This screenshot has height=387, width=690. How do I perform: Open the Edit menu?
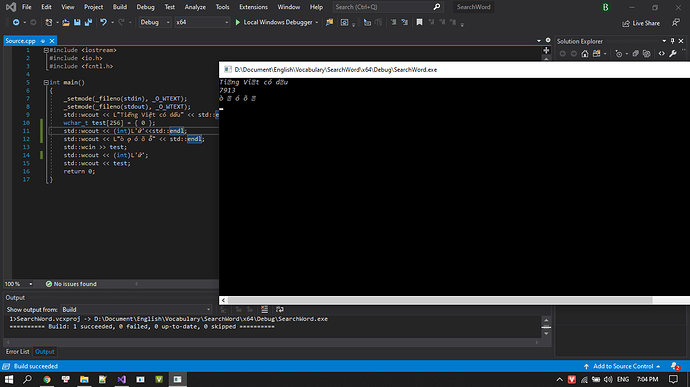46,7
